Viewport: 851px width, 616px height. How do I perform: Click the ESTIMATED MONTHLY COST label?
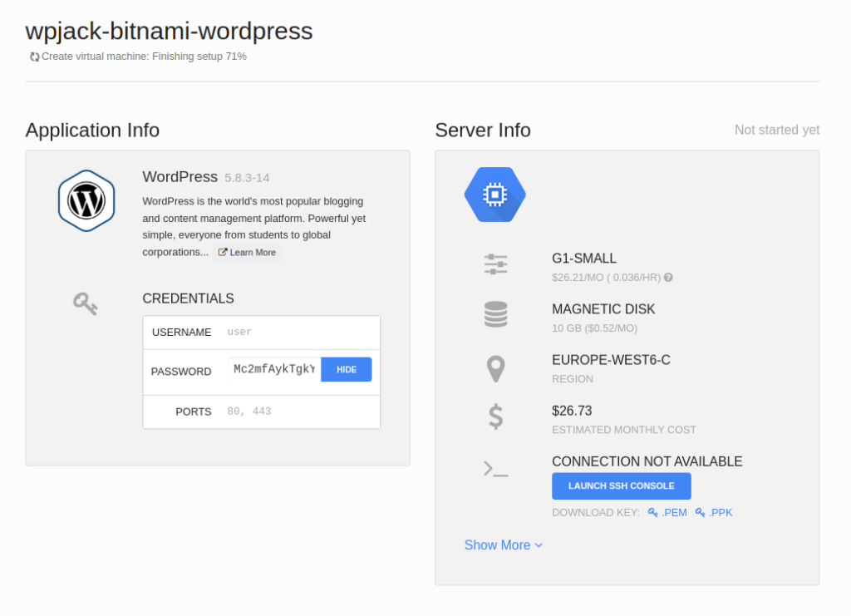click(624, 430)
